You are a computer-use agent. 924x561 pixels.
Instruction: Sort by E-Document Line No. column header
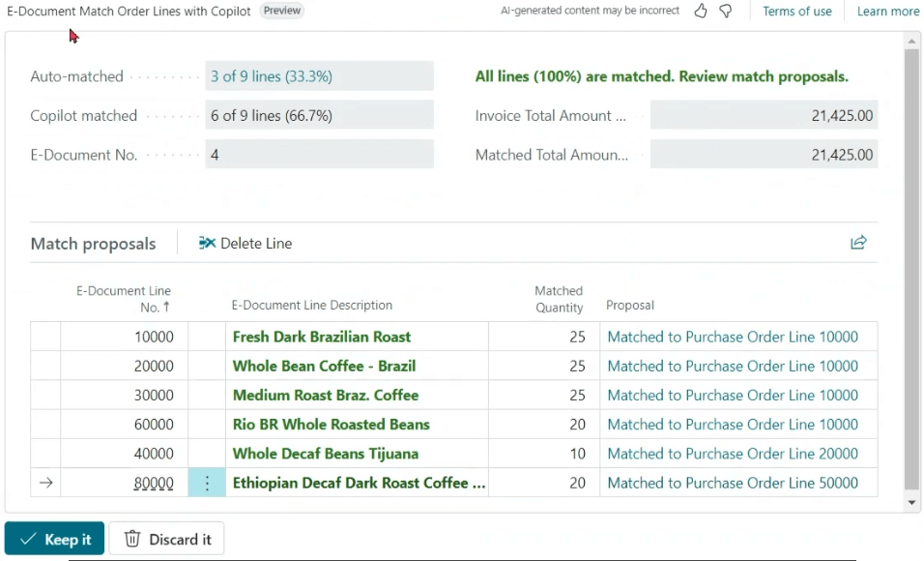click(124, 298)
